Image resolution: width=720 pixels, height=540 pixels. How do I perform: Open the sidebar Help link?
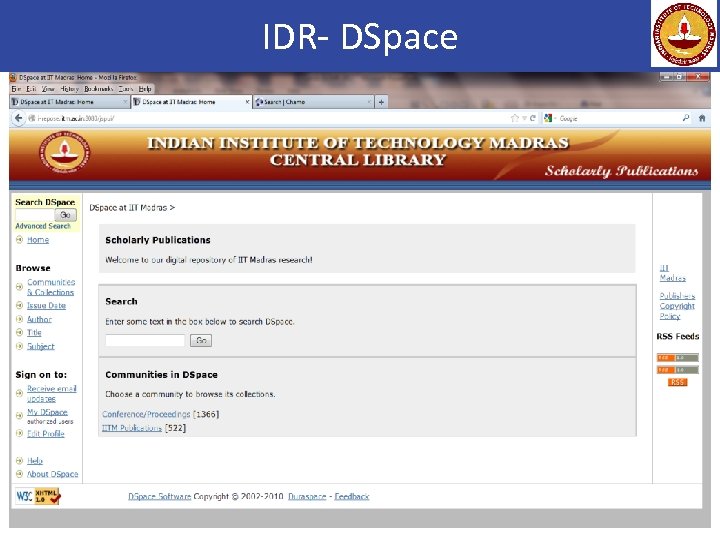coord(35,461)
